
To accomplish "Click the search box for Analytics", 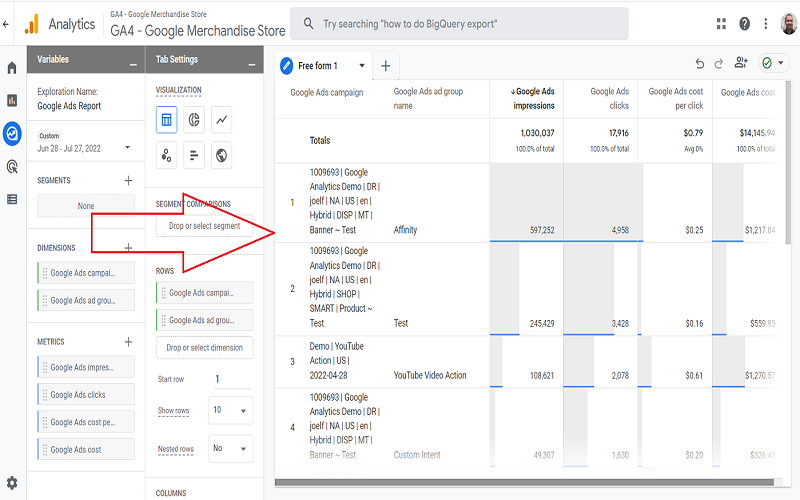I will pyautogui.click(x=459, y=23).
